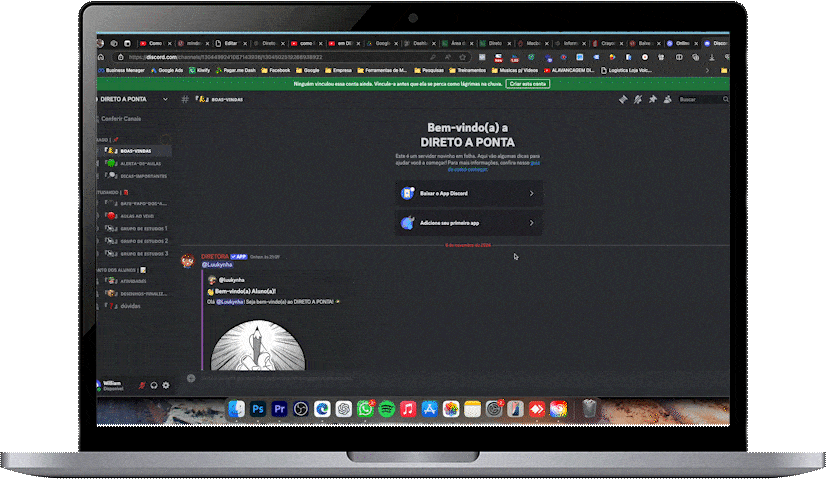Open user settings gear icon
This screenshot has width=826, height=479.
tap(166, 384)
